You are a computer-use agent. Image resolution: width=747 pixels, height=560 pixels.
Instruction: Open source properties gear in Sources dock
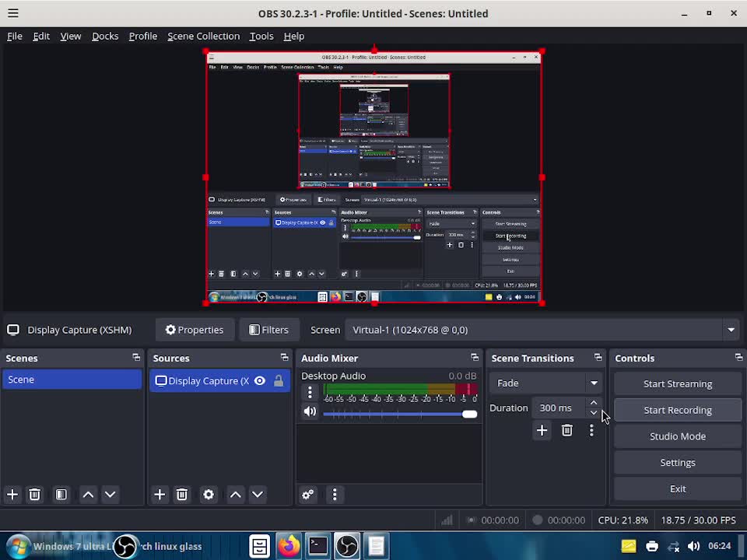pos(209,495)
